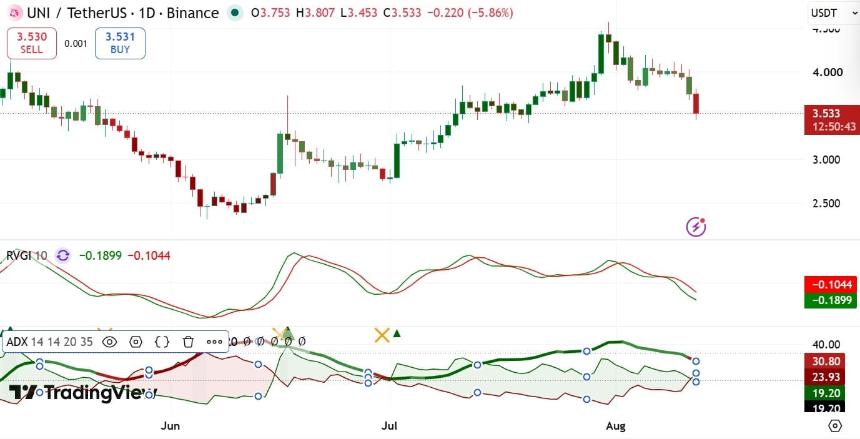Screen dimensions: 860x439
Task: Click the 2.500 price axis label
Action: [x=827, y=204]
